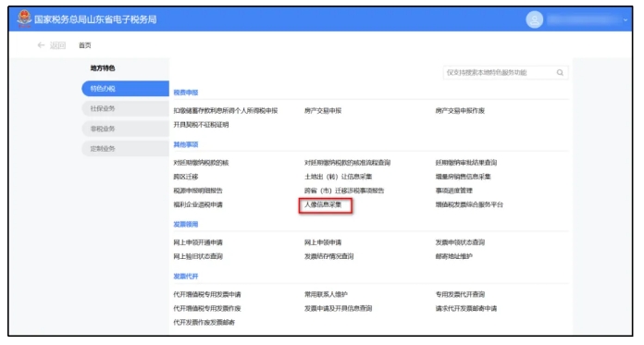Open 跨区迁移

point(186,177)
